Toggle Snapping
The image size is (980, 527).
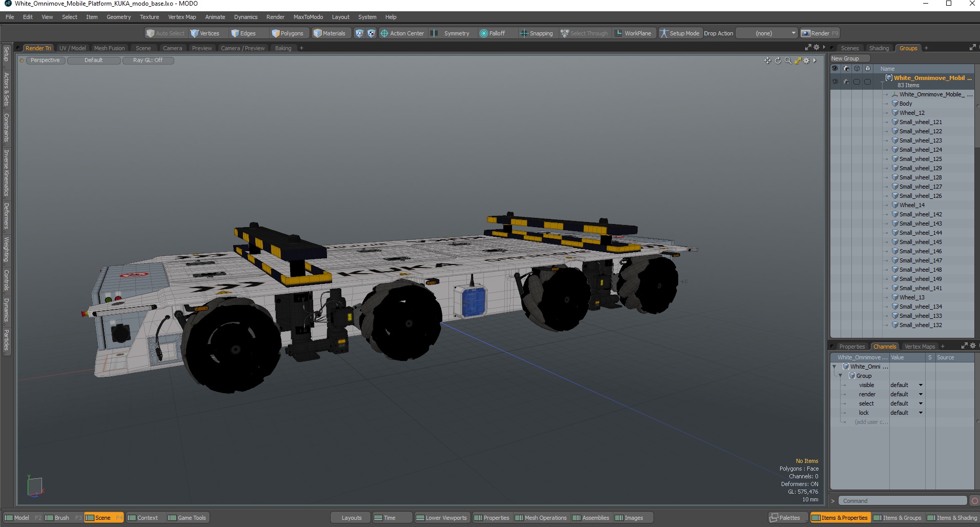click(x=536, y=33)
